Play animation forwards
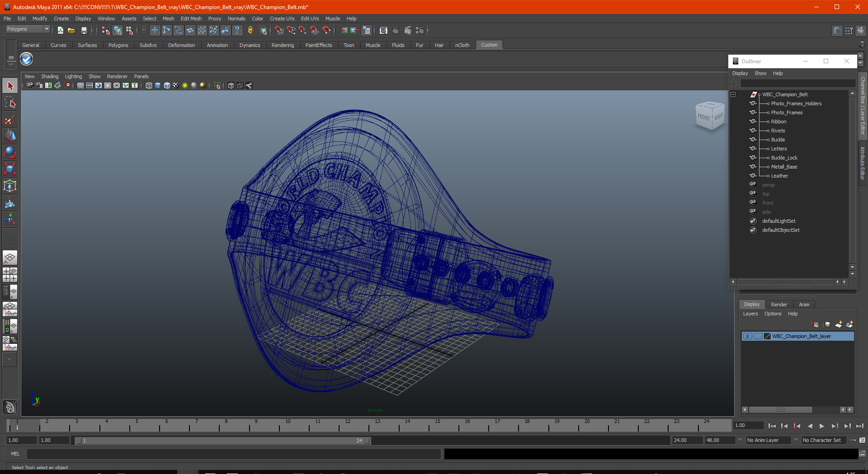This screenshot has width=868, height=474. [x=822, y=426]
